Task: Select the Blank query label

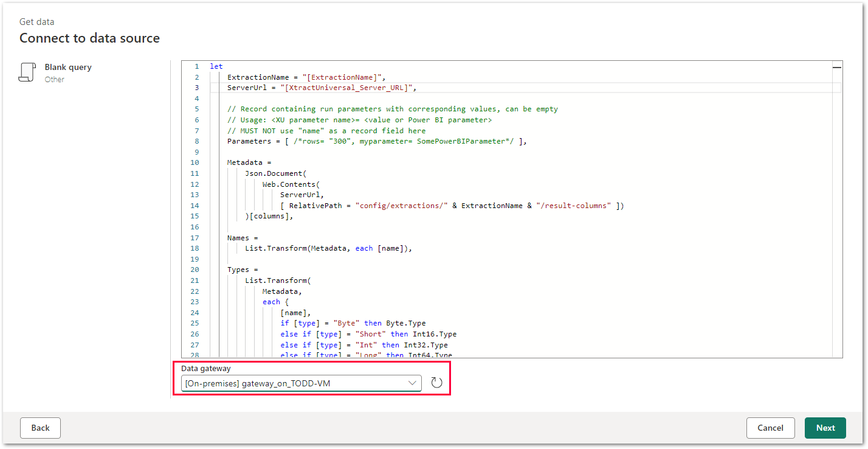Action: point(68,67)
